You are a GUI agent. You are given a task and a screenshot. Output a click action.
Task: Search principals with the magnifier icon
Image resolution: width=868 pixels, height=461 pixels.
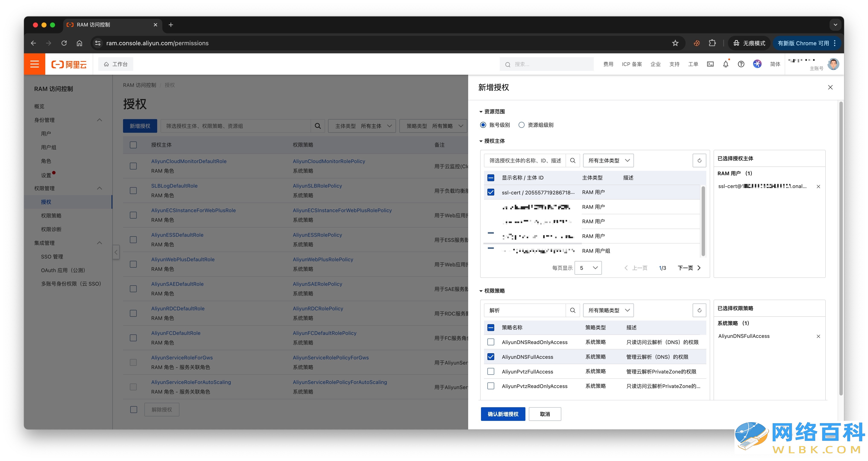coord(572,161)
